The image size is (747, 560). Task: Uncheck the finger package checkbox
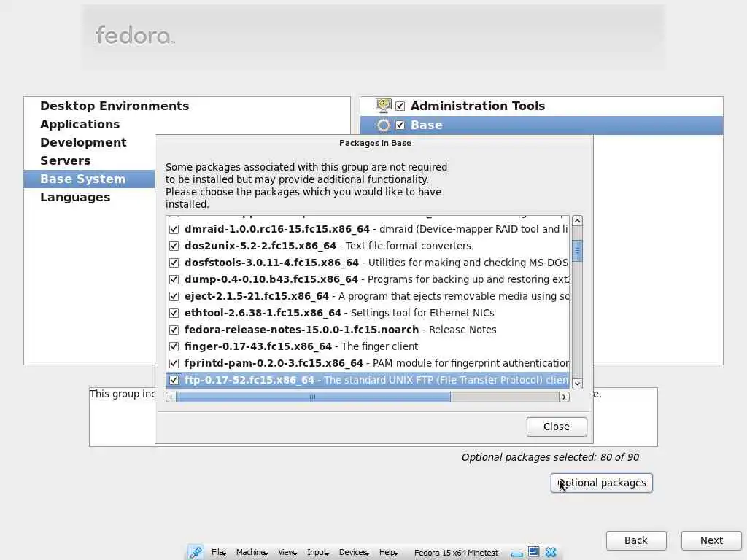[x=174, y=346]
